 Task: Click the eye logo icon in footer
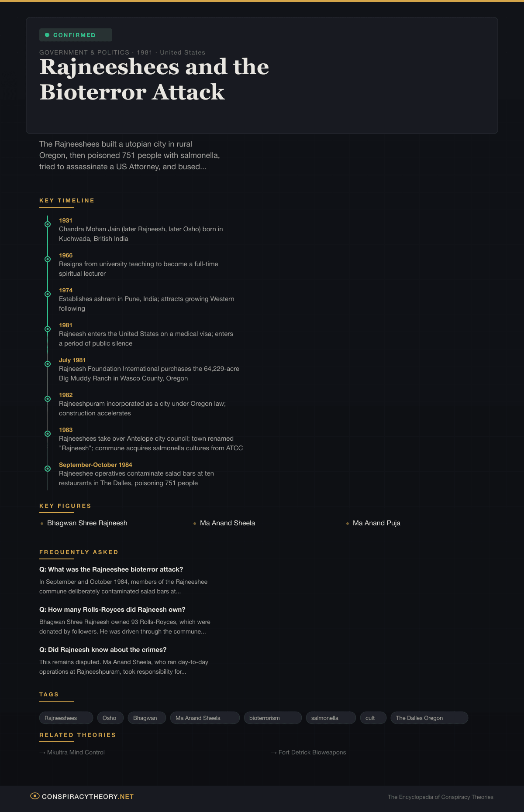pos(35,796)
